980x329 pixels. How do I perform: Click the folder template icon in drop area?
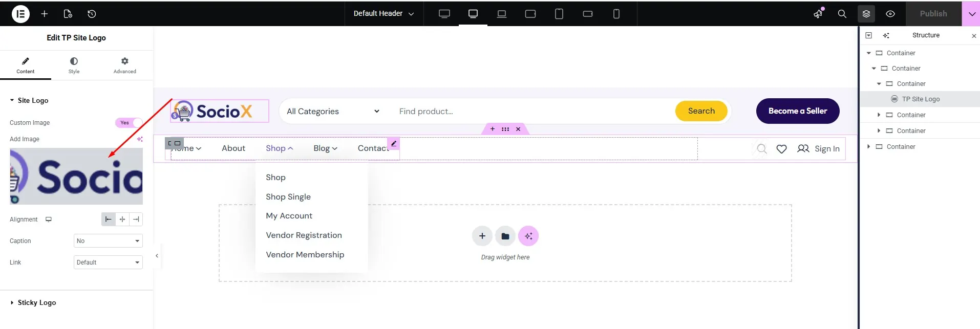(505, 236)
